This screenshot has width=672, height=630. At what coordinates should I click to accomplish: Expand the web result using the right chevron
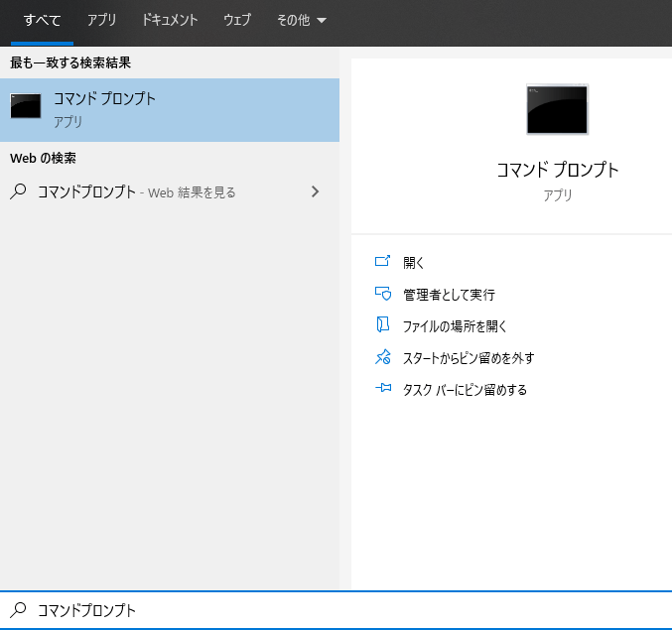point(316,191)
